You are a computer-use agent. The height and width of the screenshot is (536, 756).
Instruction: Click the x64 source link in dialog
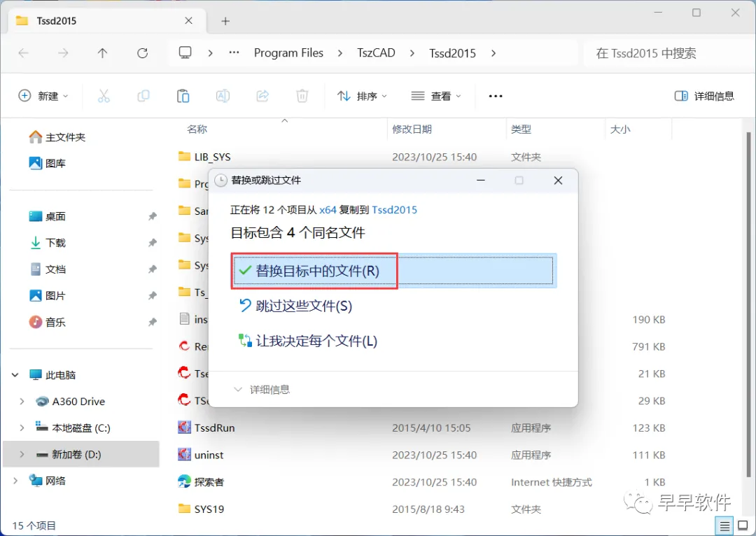(328, 210)
